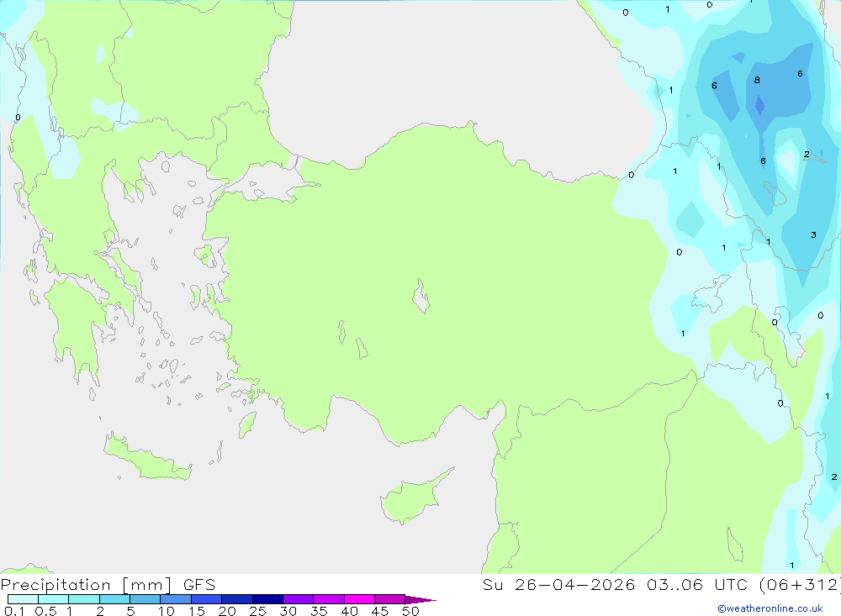
Task: Click the above-50 arrow tip of the legend
Action: 420,600
